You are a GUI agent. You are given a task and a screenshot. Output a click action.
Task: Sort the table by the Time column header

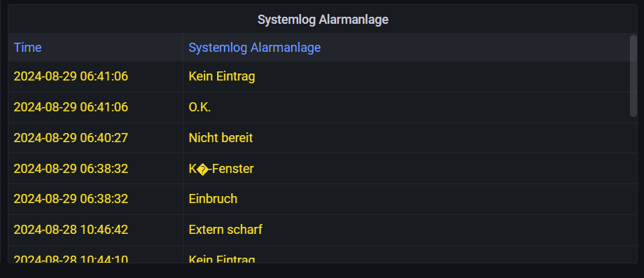(27, 48)
